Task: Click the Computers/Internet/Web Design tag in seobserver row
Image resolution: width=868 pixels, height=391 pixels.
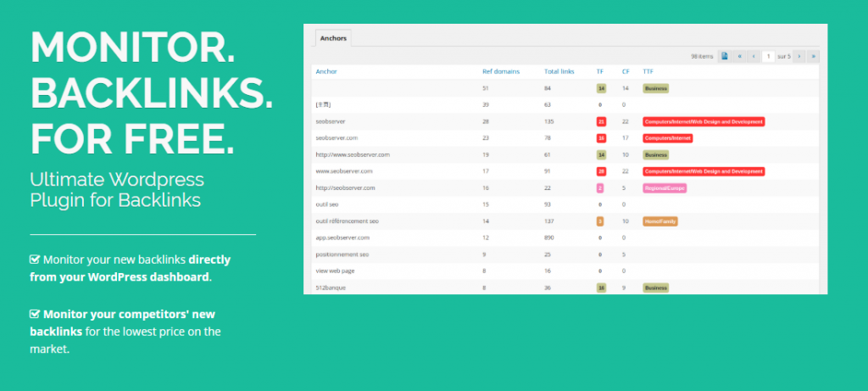Action: click(x=703, y=121)
